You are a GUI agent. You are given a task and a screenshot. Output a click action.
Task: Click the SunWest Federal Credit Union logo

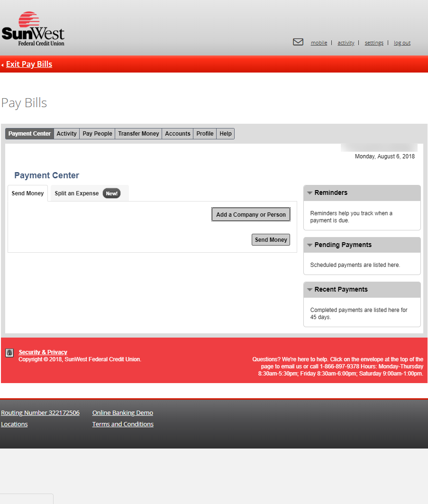(x=33, y=29)
